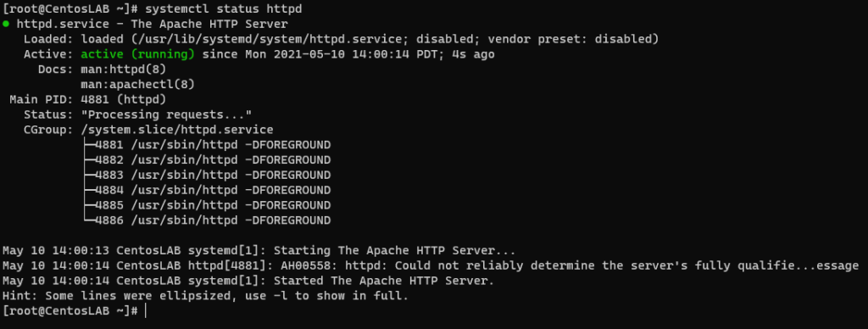Click the AH00558 warning log line

(x=431, y=265)
